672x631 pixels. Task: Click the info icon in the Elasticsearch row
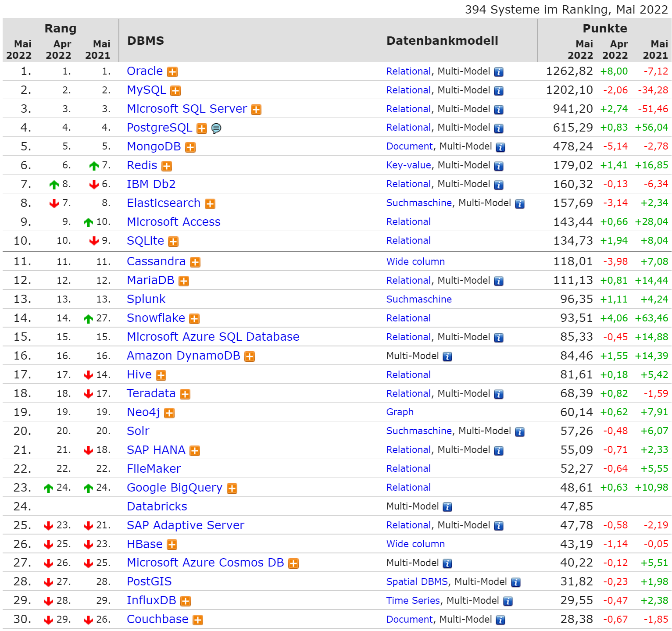click(520, 204)
